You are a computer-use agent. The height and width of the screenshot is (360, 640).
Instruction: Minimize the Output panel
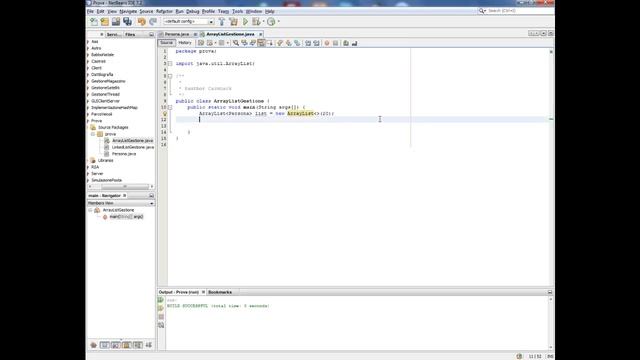click(550, 292)
